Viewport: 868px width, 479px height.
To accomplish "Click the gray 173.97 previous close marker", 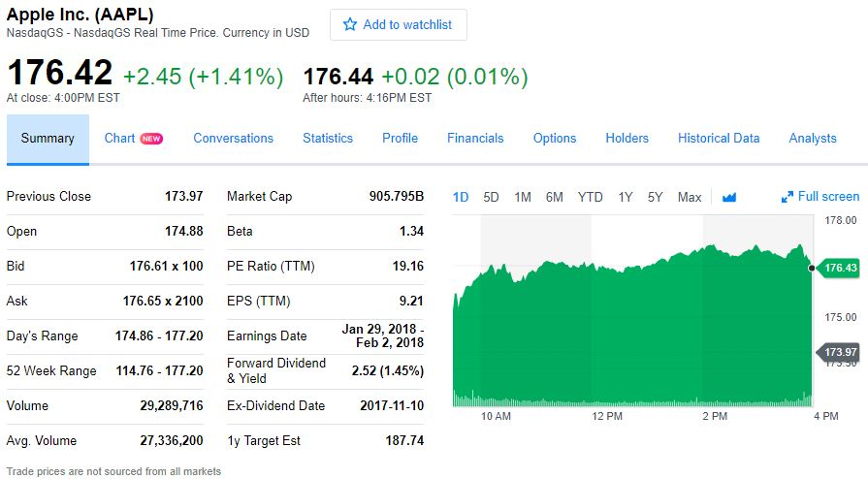I will pyautogui.click(x=838, y=351).
